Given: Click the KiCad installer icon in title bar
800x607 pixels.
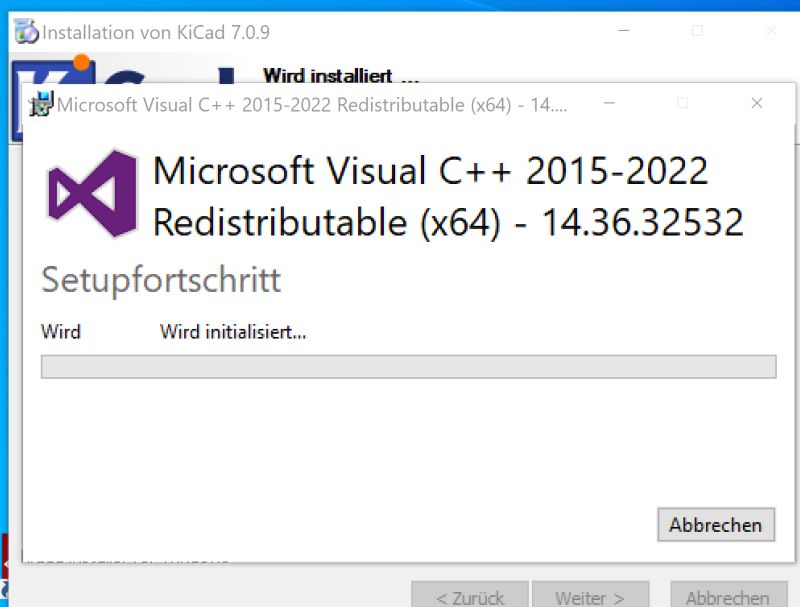Looking at the screenshot, I should 26,32.
